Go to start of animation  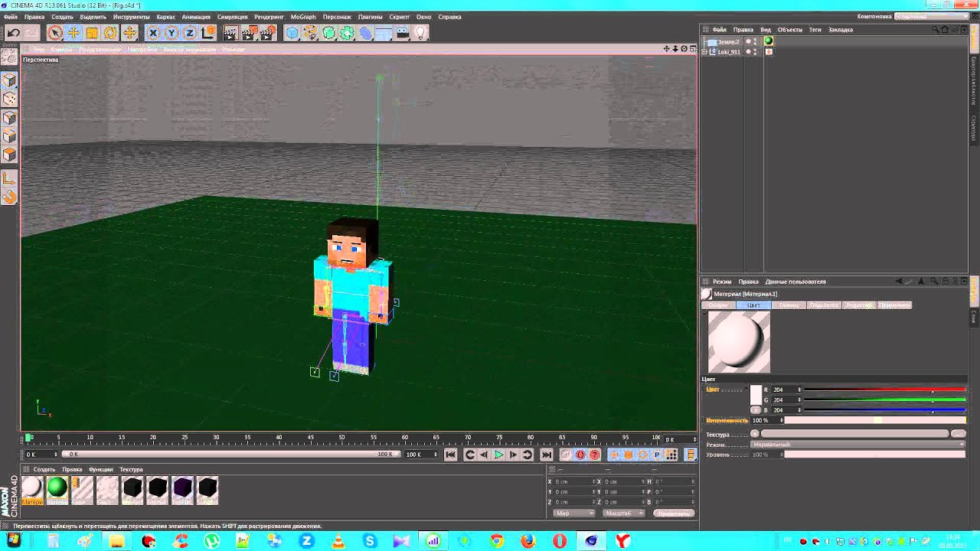[x=450, y=455]
